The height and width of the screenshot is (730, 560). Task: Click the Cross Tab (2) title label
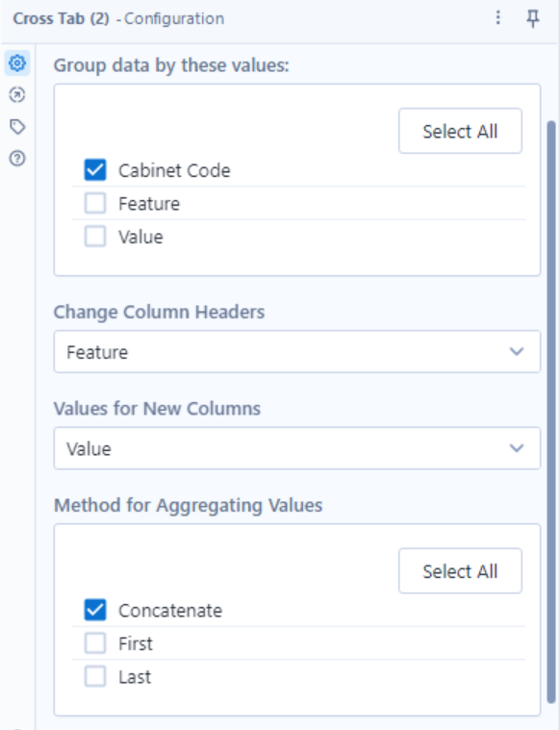61,18
